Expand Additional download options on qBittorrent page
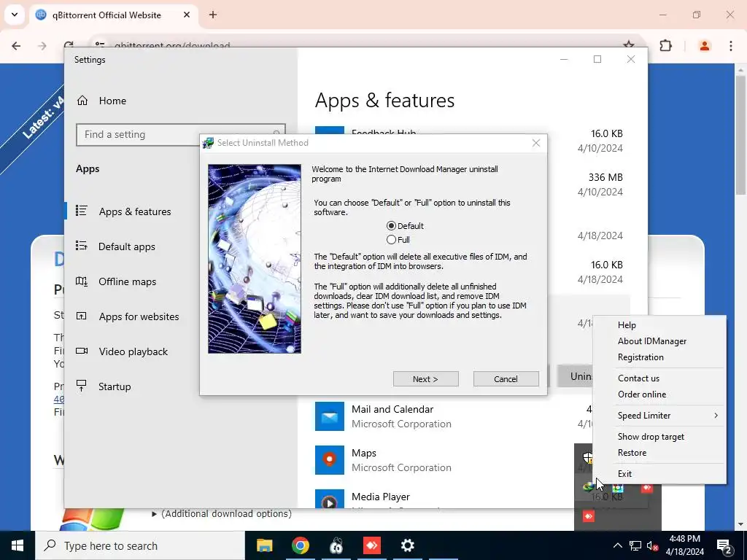 pos(222,514)
